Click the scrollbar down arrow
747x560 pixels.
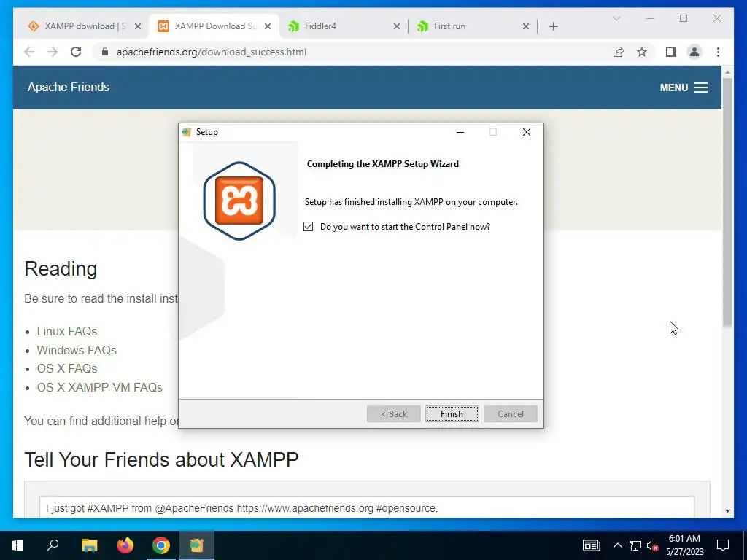[727, 510]
